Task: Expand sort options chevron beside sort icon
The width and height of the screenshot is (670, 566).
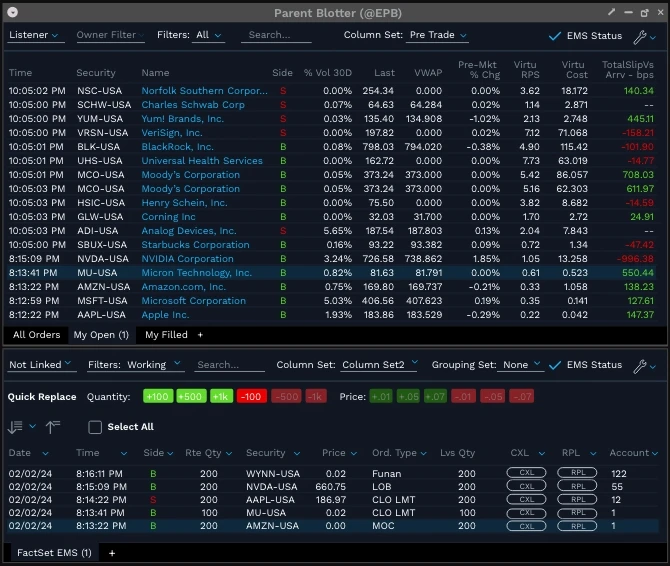Action: 32,426
